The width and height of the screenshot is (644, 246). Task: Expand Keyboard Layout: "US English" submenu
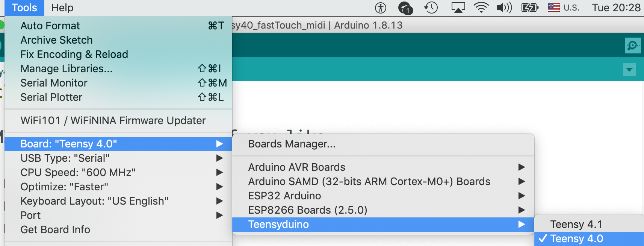(118, 201)
